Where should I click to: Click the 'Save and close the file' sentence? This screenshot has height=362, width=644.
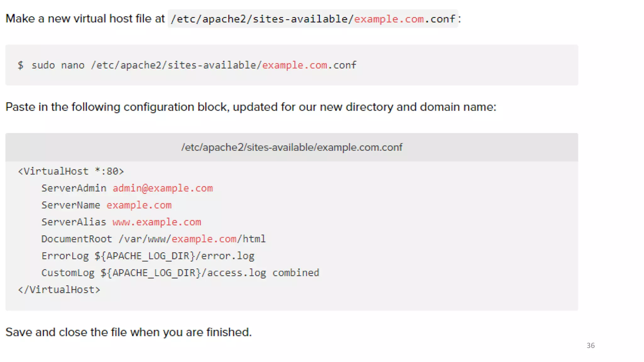[129, 332]
